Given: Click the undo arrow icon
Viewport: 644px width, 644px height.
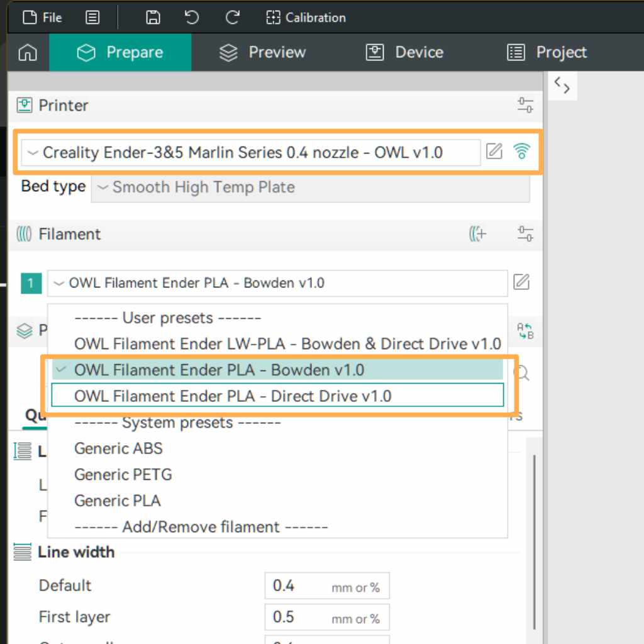Looking at the screenshot, I should tap(192, 18).
